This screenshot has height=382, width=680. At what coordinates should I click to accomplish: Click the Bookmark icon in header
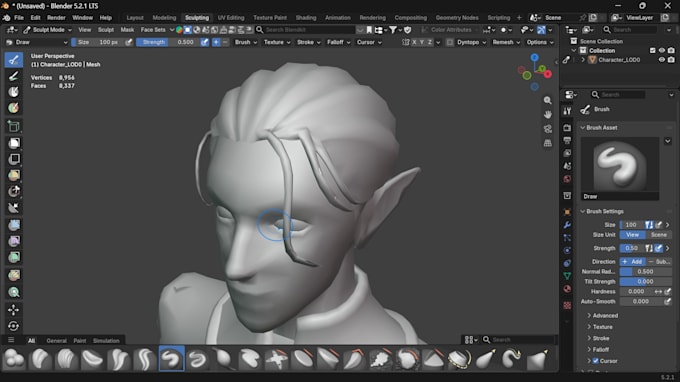coord(369,30)
